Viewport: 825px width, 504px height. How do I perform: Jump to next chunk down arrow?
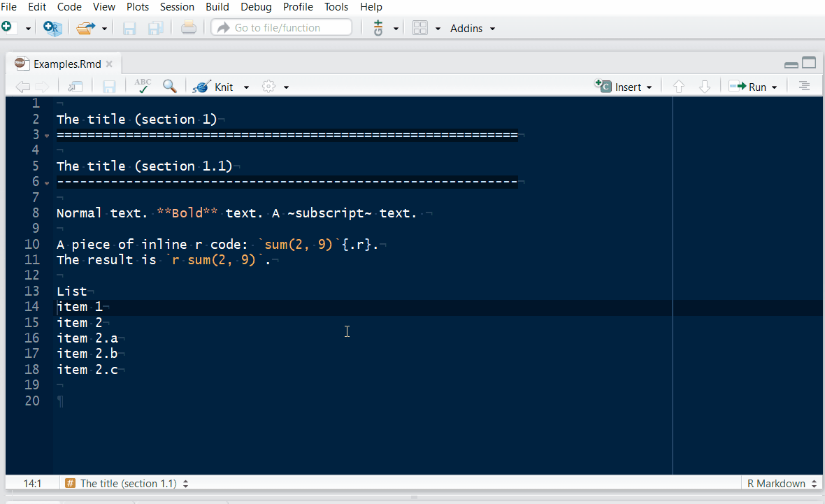705,86
